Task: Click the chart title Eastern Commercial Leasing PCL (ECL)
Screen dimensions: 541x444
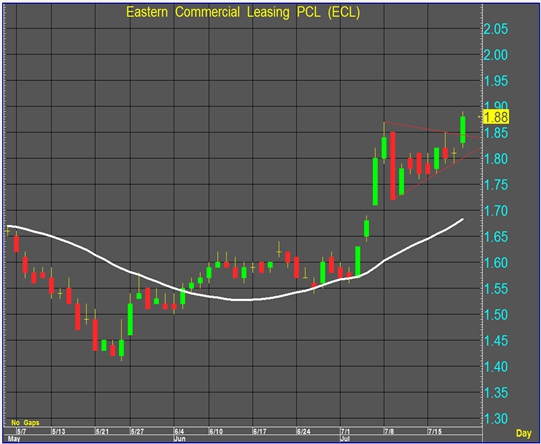Action: point(243,12)
